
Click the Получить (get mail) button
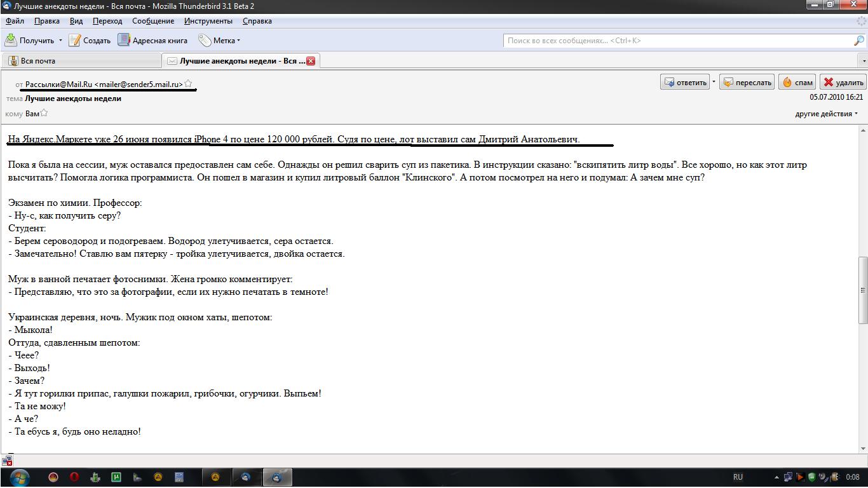[30, 41]
